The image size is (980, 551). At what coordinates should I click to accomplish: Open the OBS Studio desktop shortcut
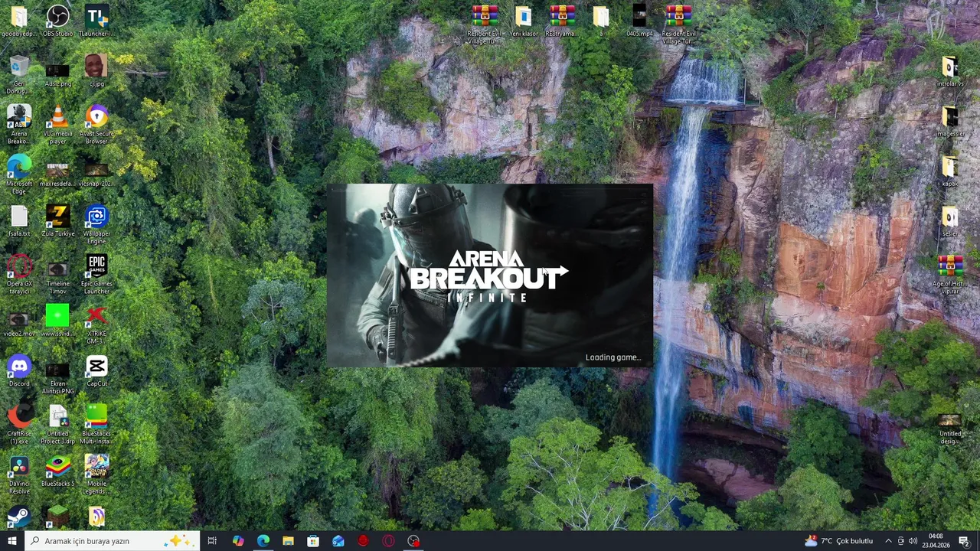point(57,21)
